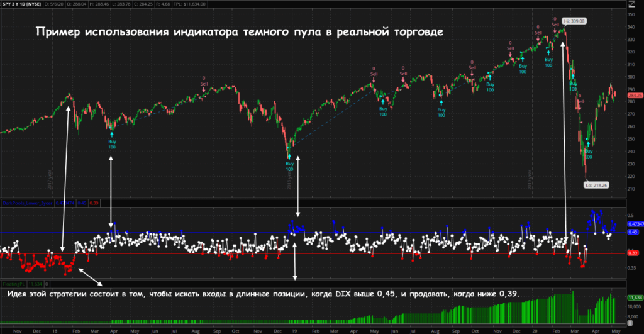The height and width of the screenshot is (334, 644).
Task: Click the FPL: $11,634.00 field
Action: pos(189,4)
